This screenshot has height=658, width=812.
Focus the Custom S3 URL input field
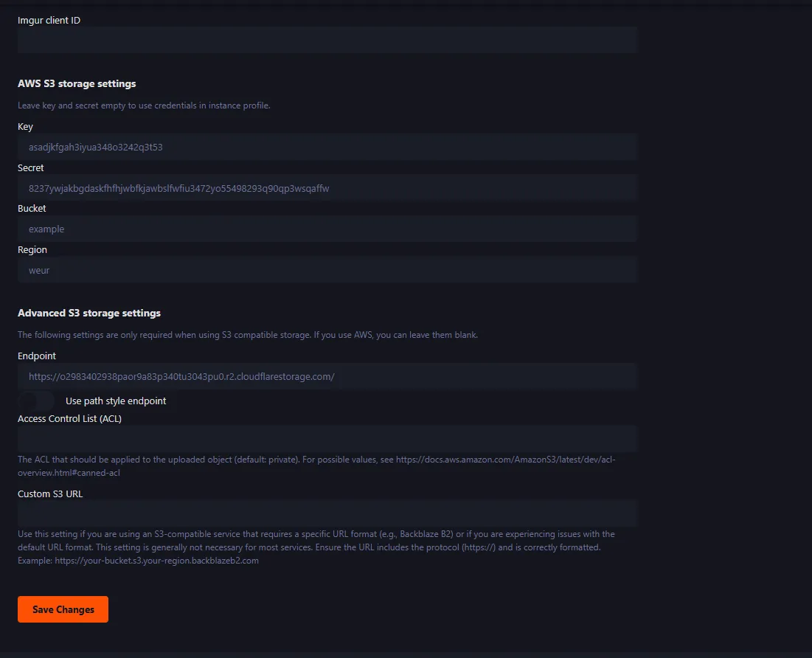[x=327, y=513]
